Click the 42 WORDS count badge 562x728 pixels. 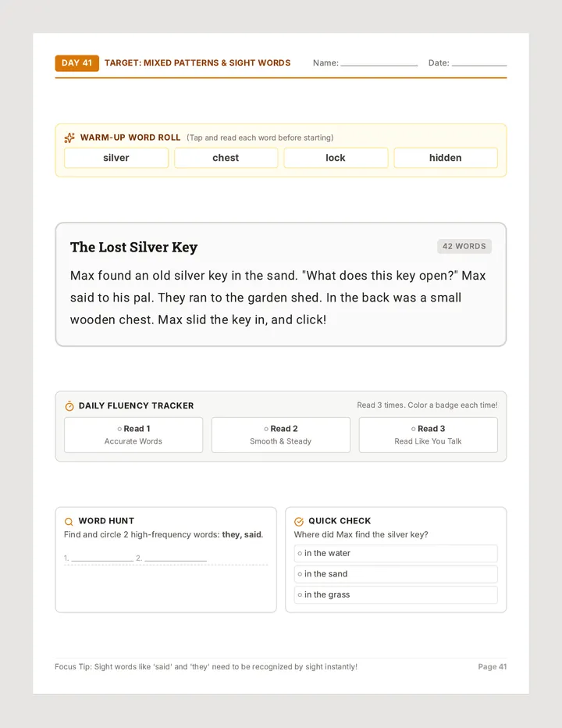pyautogui.click(x=464, y=247)
